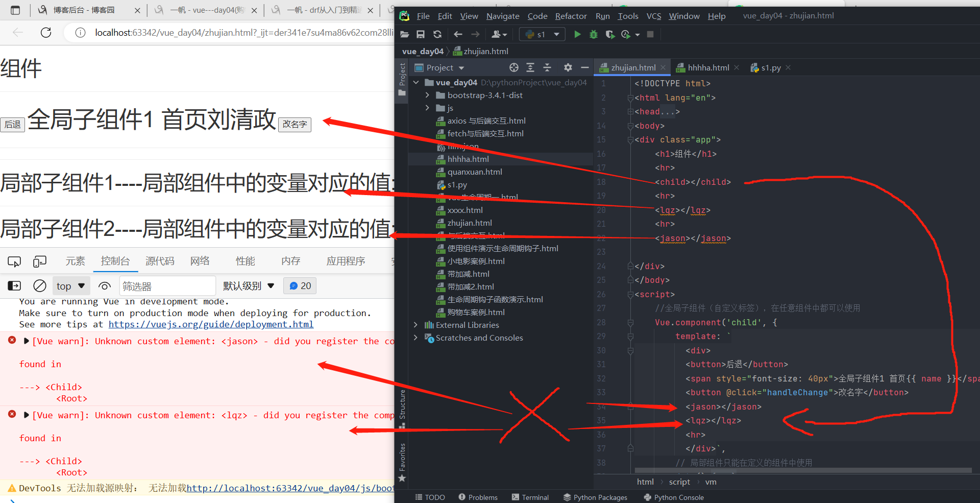Run with coverage using the shield icon
This screenshot has width=980, height=503.
click(610, 34)
